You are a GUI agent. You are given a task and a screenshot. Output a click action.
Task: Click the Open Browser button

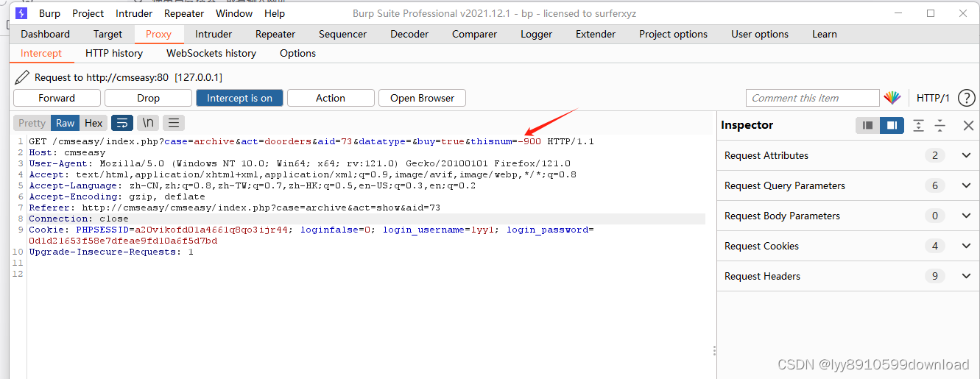[x=422, y=98]
